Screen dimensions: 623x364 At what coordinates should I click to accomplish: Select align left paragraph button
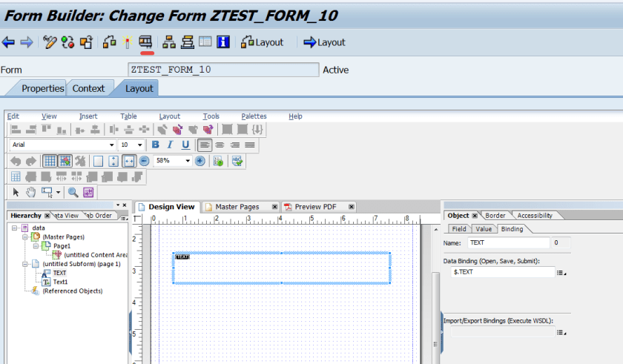coord(204,145)
